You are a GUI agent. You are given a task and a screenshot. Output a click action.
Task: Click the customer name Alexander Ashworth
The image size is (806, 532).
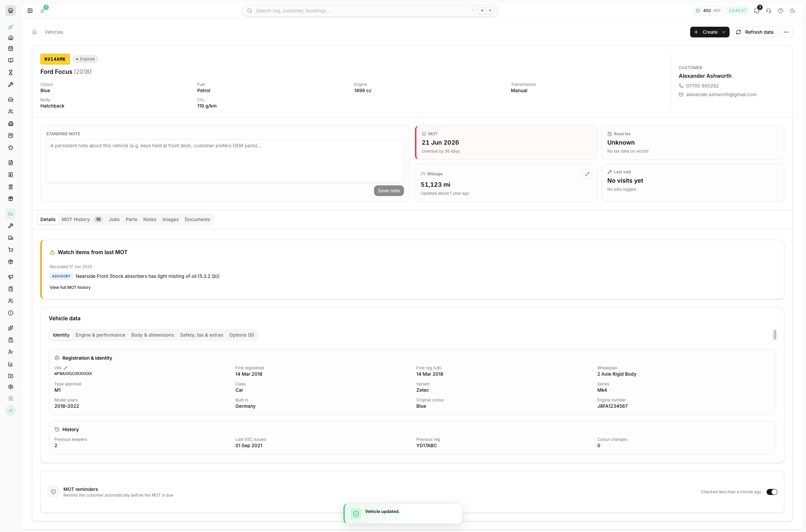pyautogui.click(x=705, y=76)
